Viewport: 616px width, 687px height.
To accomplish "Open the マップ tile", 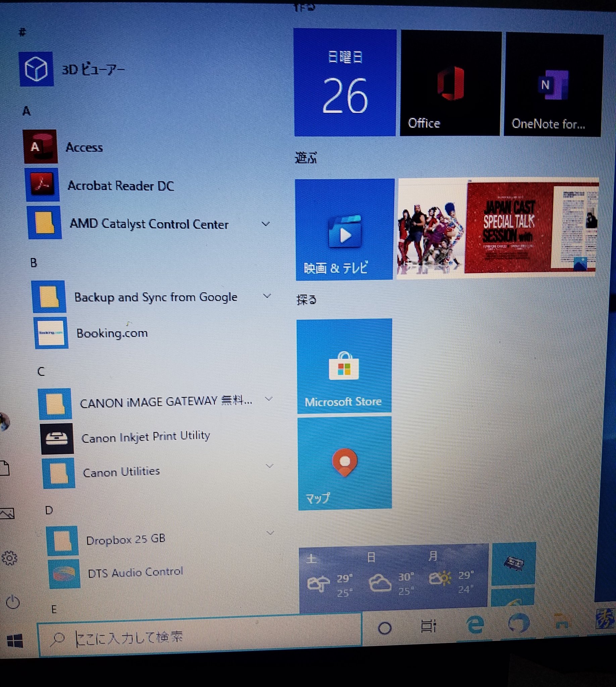I will tap(345, 463).
